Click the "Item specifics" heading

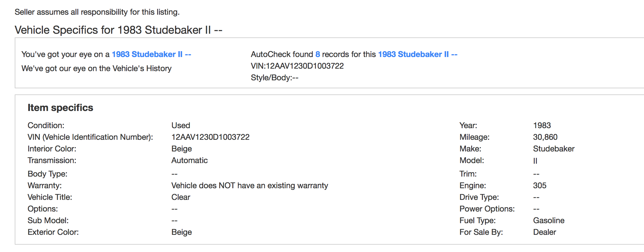60,108
